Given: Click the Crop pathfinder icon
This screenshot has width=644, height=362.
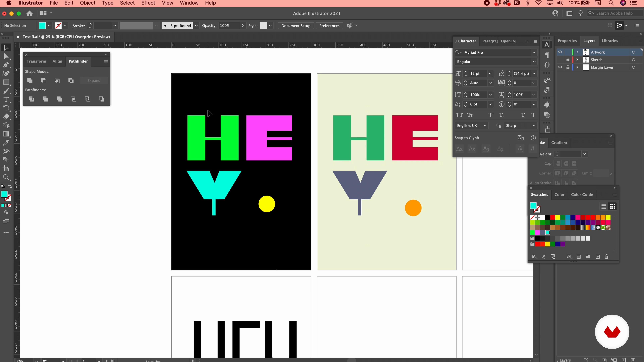Looking at the screenshot, I should point(73,99).
